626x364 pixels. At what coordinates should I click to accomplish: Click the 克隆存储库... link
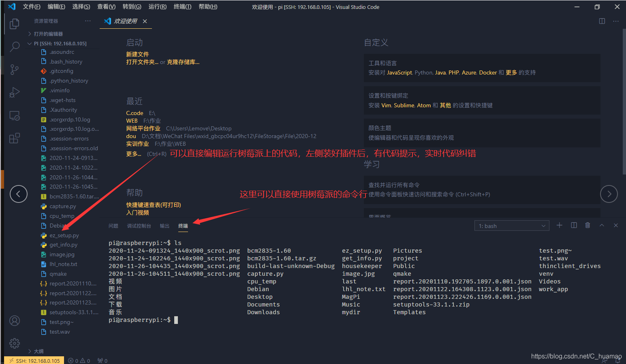[183, 62]
